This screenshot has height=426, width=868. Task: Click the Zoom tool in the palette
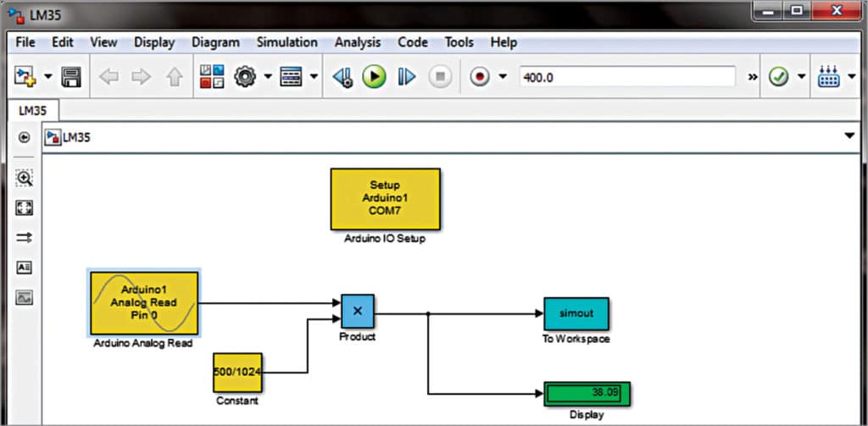click(x=25, y=179)
